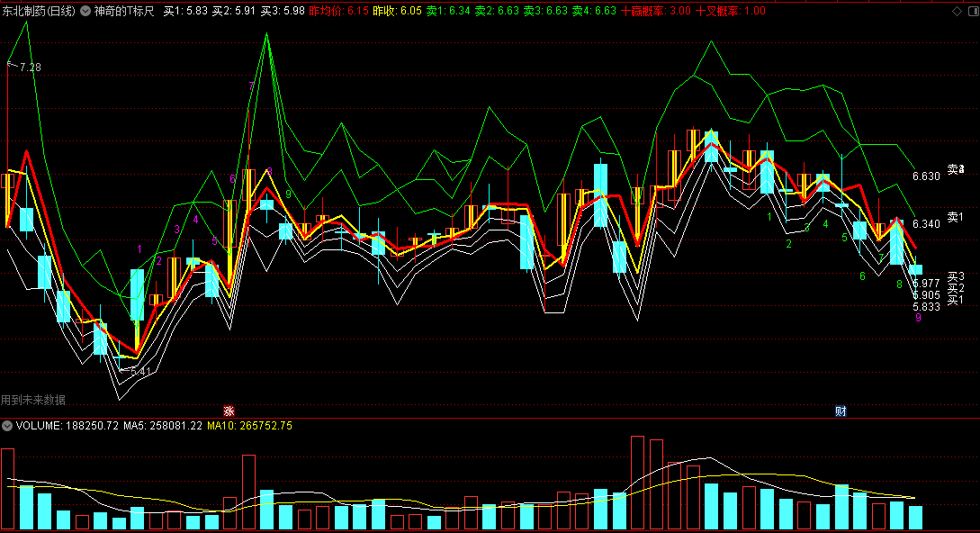
Task: Expand the VOLUME indicator dropdown icon
Action: (x=7, y=426)
